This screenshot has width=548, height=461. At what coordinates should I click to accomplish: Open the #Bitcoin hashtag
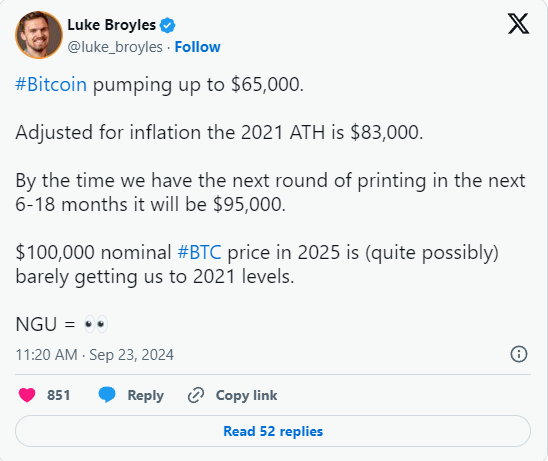coord(51,85)
